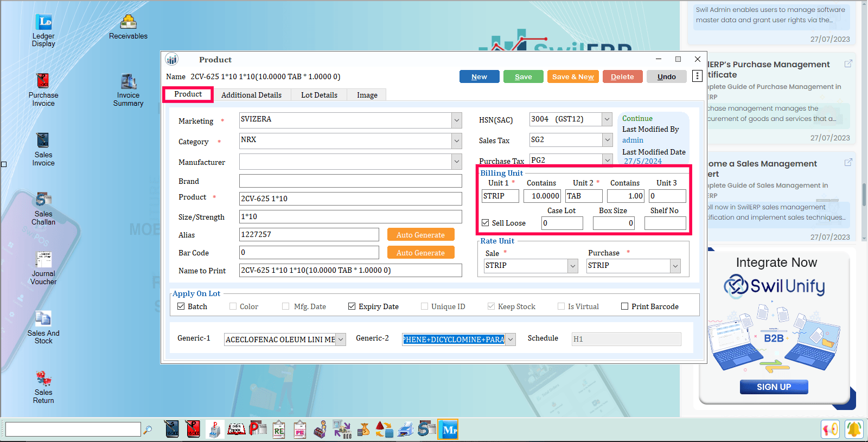Click the bottom bar search box
This screenshot has width=868, height=442.
(73, 430)
